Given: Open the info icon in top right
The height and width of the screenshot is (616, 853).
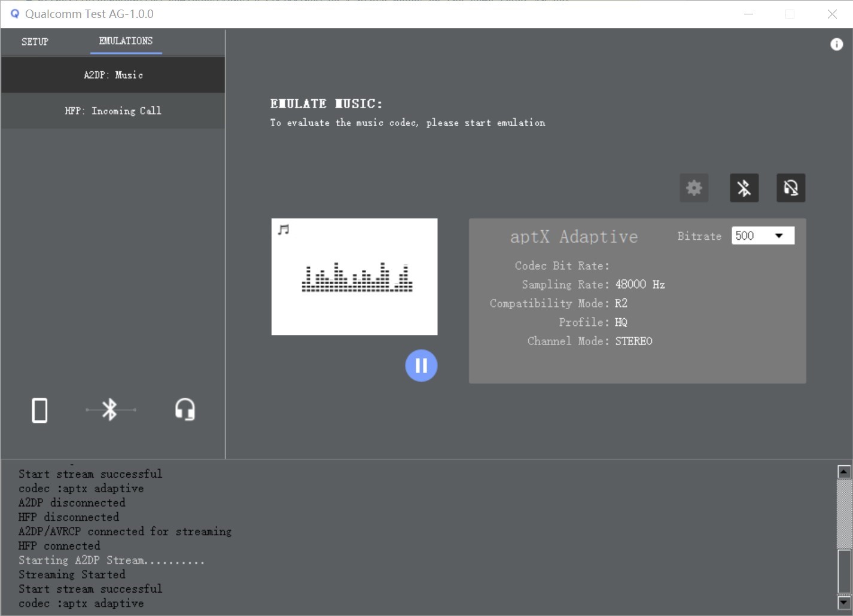Looking at the screenshot, I should pyautogui.click(x=836, y=44).
